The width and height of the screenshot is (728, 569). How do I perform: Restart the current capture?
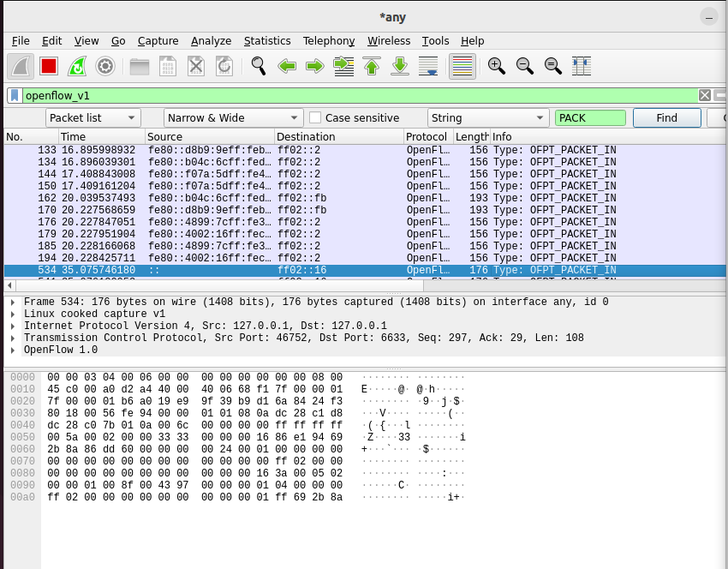[x=77, y=67]
